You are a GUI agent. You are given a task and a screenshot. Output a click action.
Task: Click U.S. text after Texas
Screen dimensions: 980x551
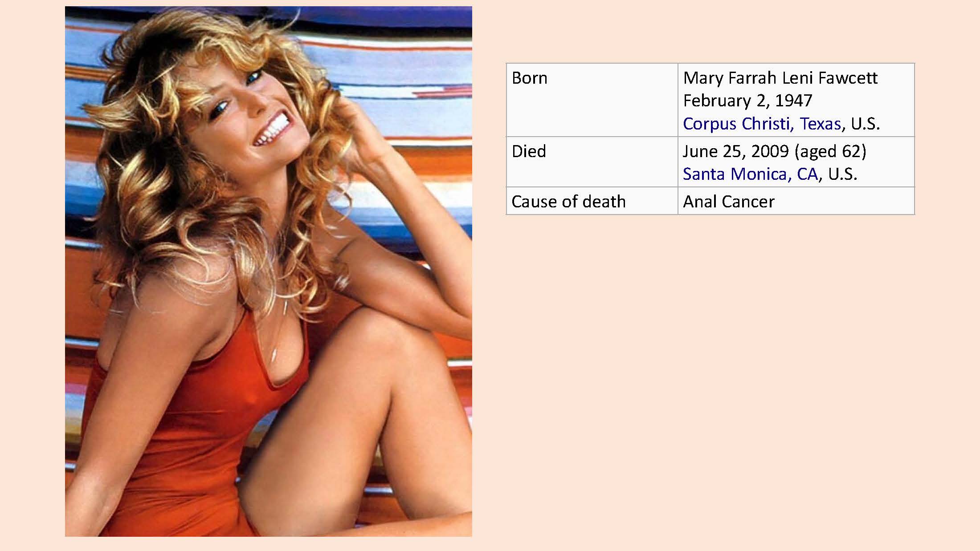tap(865, 124)
